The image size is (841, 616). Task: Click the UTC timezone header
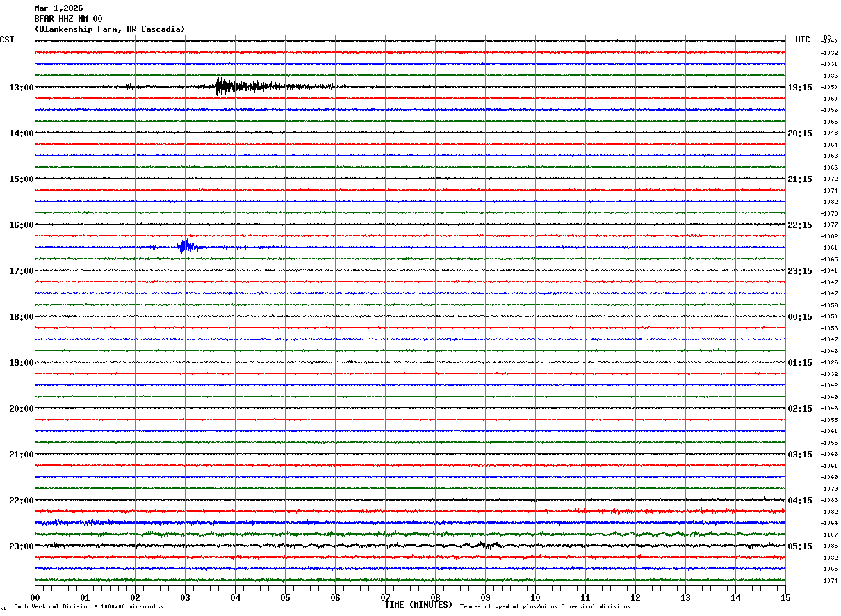(803, 40)
